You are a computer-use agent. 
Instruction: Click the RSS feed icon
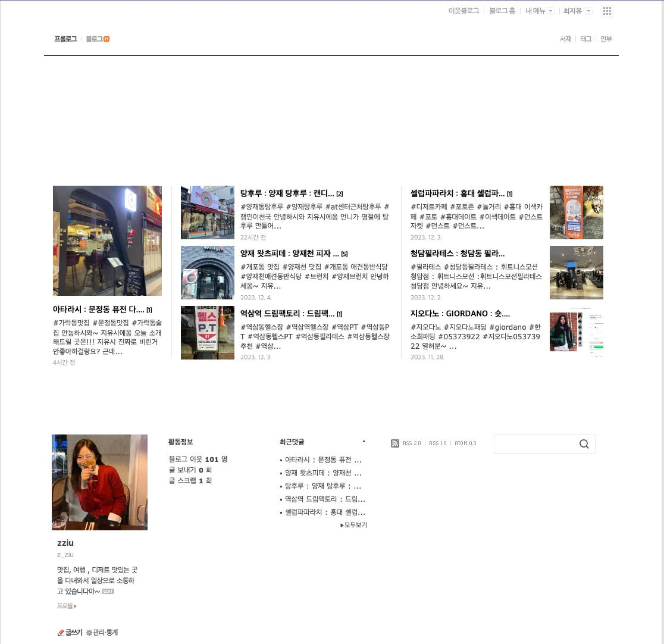(394, 443)
